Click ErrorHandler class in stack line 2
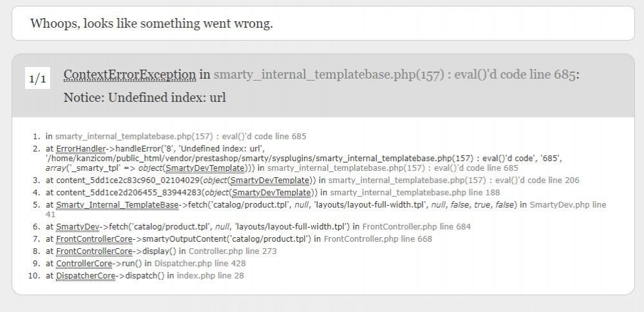 pos(80,149)
